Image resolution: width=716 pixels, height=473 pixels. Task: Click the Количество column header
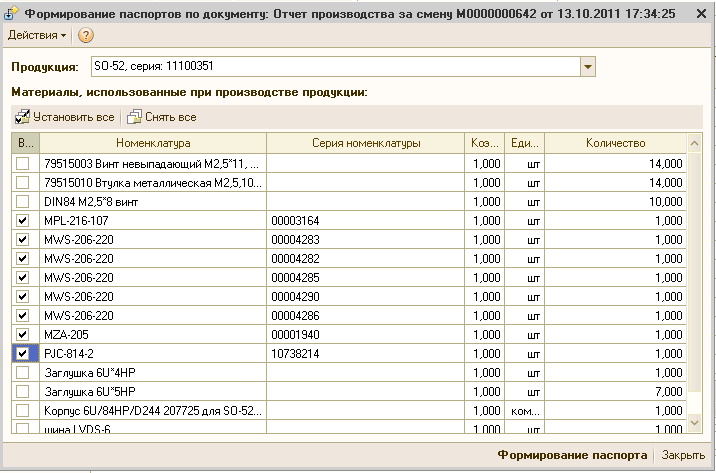coord(616,143)
